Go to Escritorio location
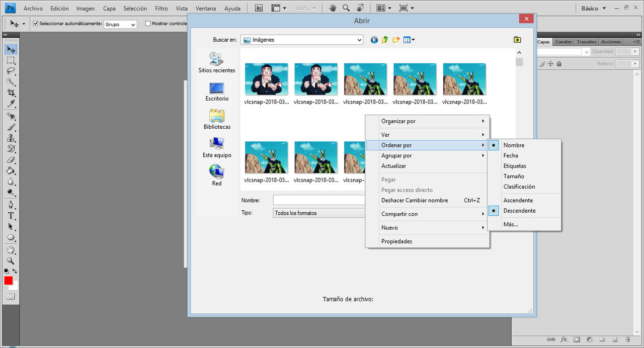Image resolution: width=644 pixels, height=348 pixels. [217, 92]
